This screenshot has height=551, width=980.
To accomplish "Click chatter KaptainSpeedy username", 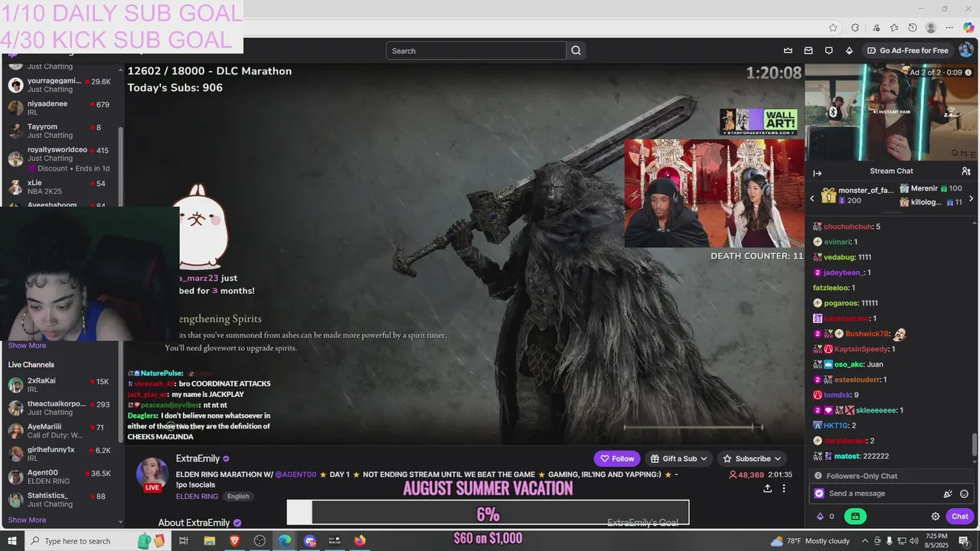I will (x=861, y=349).
